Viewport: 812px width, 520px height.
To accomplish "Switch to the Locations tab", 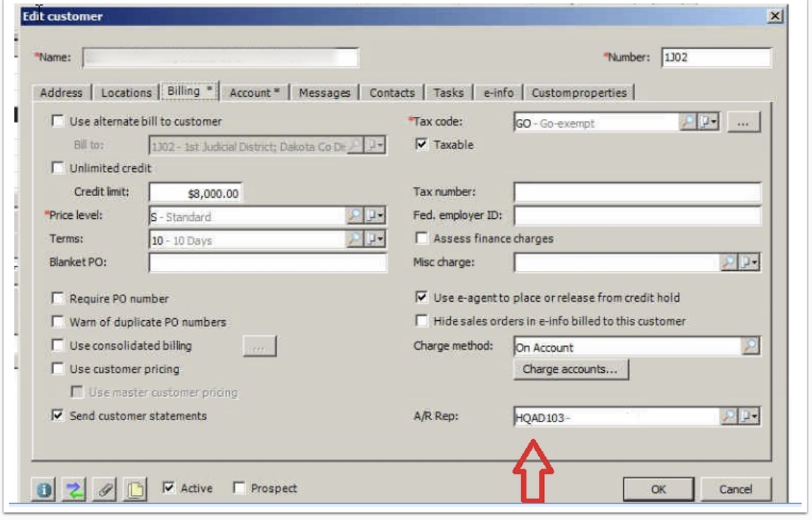I will coord(126,93).
